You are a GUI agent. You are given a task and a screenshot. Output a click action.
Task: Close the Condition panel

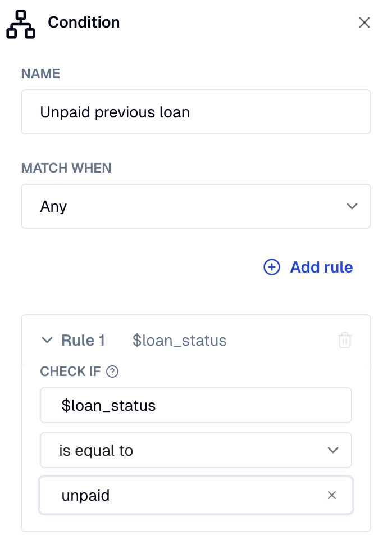point(364,22)
